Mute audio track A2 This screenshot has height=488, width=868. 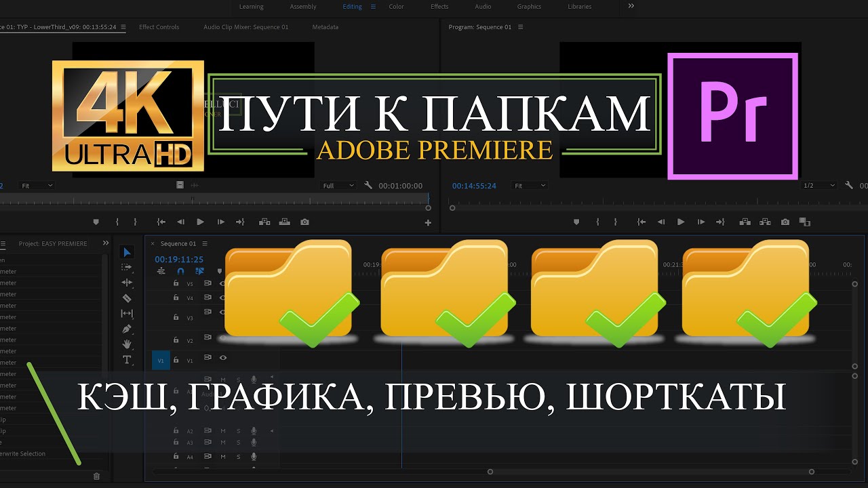(223, 431)
